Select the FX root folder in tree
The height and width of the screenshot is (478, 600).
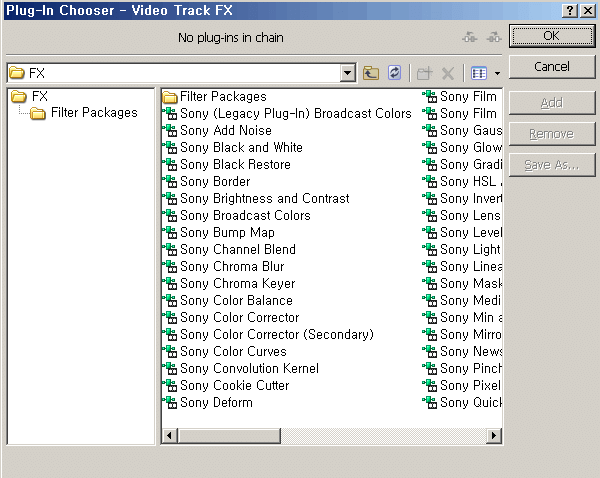pos(30,96)
